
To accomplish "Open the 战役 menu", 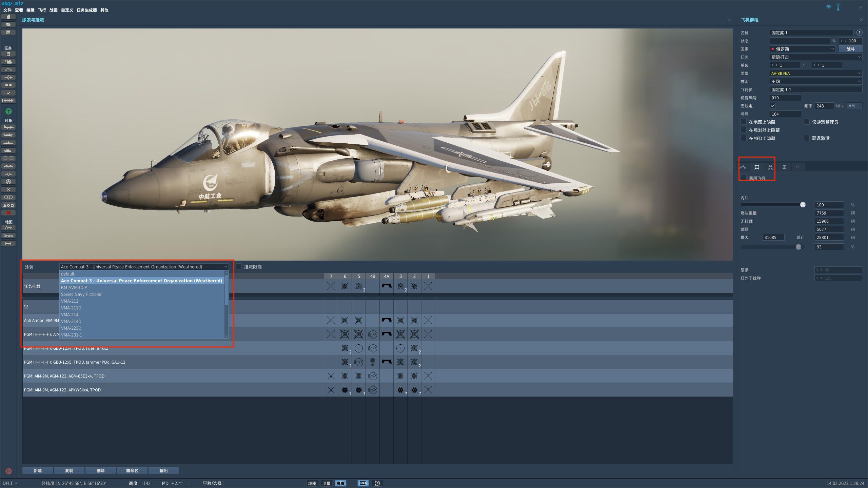I will [54, 10].
